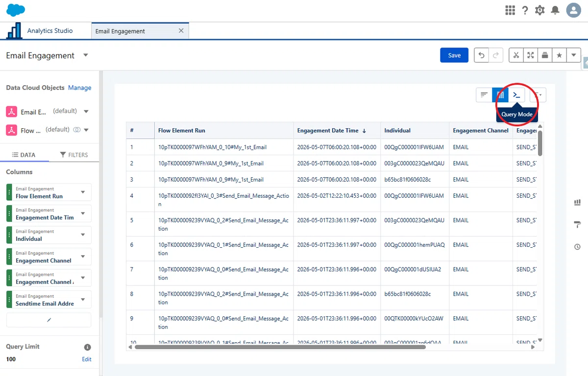The image size is (588, 376).
Task: Open the App Launcher grid icon
Action: point(510,10)
